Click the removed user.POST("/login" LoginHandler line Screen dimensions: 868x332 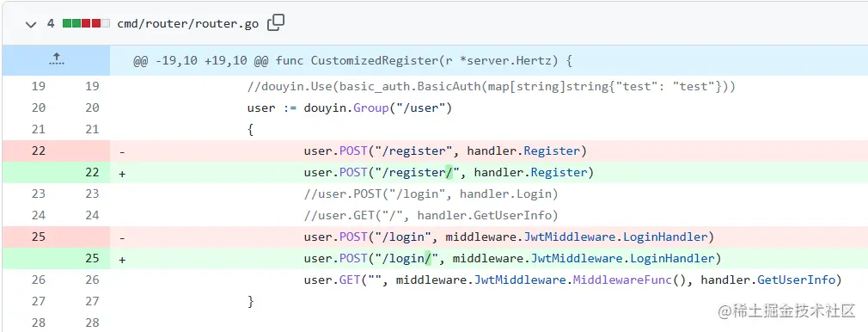(x=509, y=237)
